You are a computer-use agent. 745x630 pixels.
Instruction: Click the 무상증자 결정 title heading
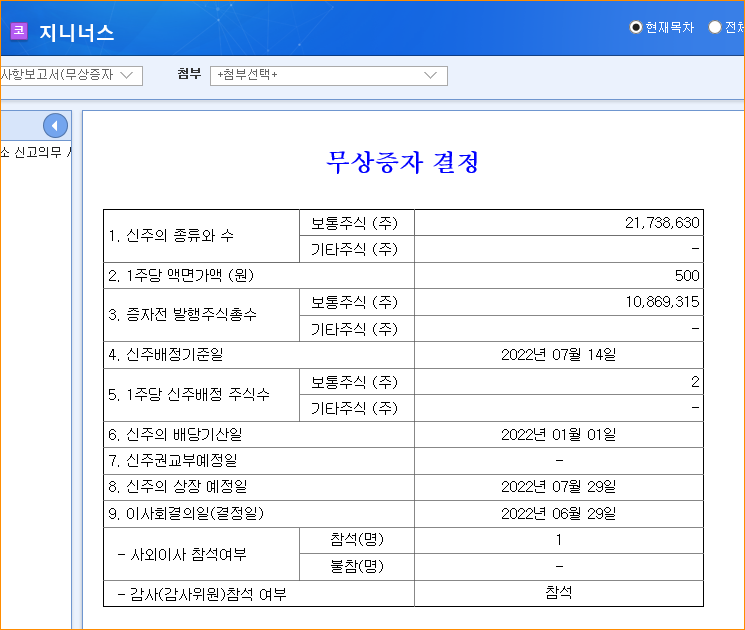[402, 162]
